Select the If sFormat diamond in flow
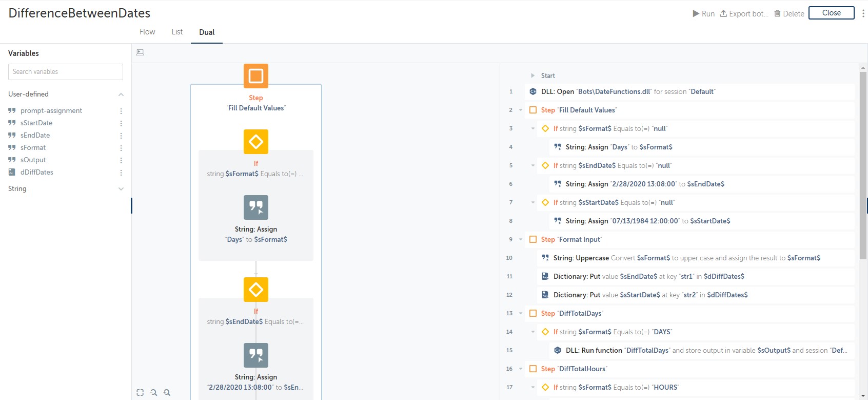 256,142
